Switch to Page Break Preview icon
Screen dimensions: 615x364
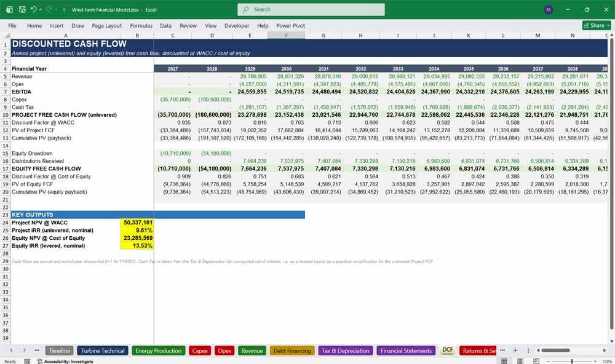pyautogui.click(x=536, y=361)
